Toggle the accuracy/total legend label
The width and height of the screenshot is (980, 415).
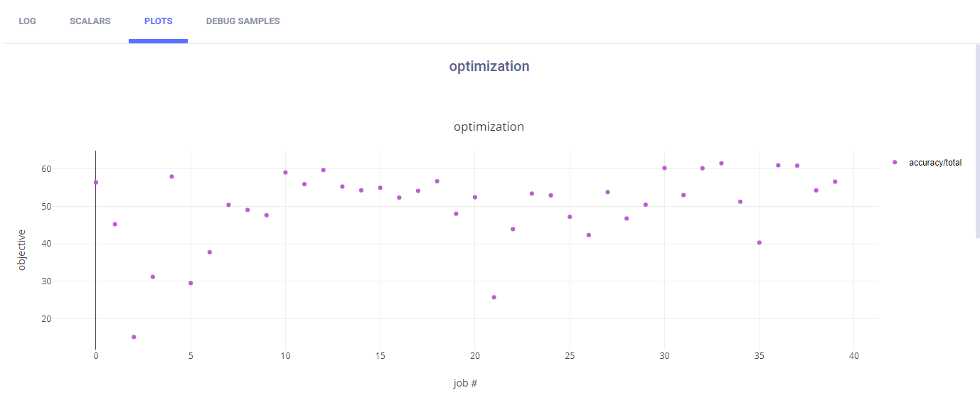coord(934,163)
